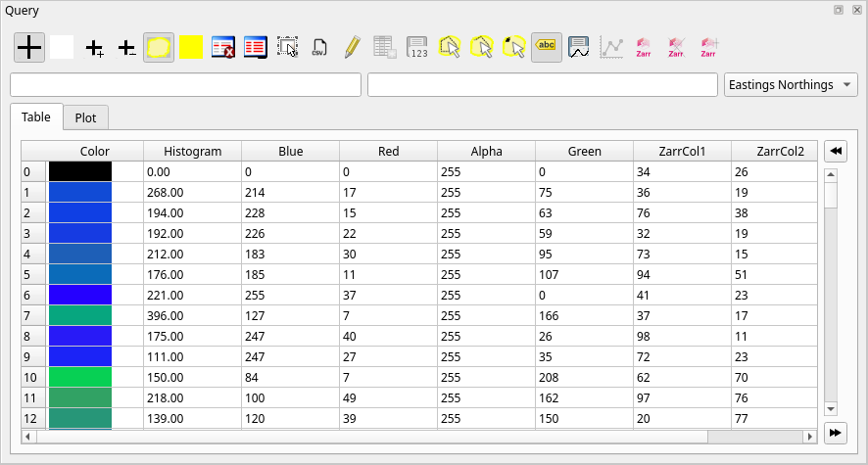Screen dimensions: 868x465
Task: Click the Zarr icon with plus sign
Action: pyautogui.click(x=708, y=48)
